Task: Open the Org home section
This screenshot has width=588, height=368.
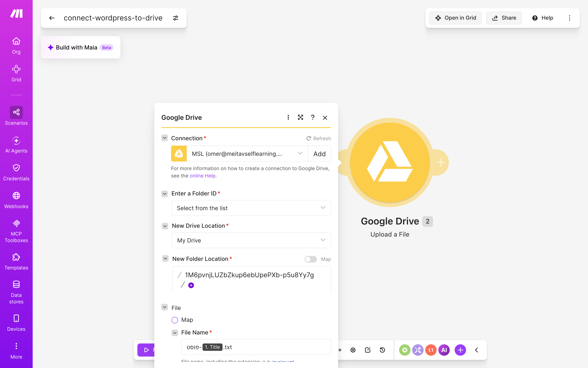Action: click(16, 46)
